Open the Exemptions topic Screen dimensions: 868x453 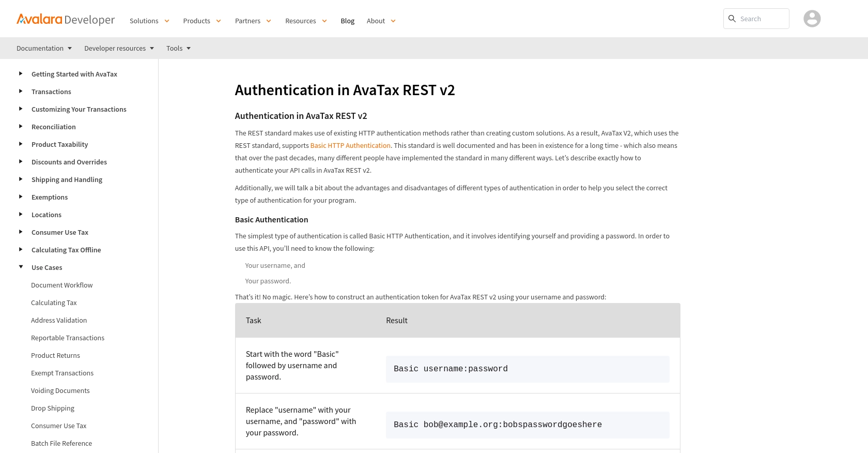pos(50,197)
